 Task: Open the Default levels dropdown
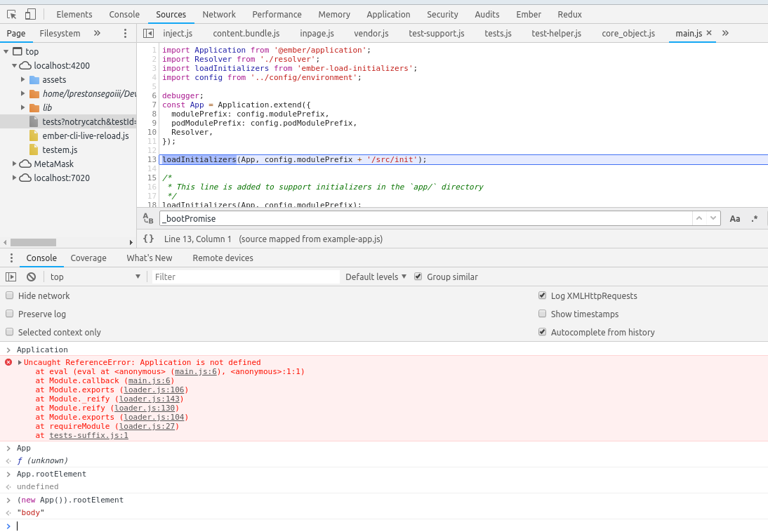coord(376,277)
